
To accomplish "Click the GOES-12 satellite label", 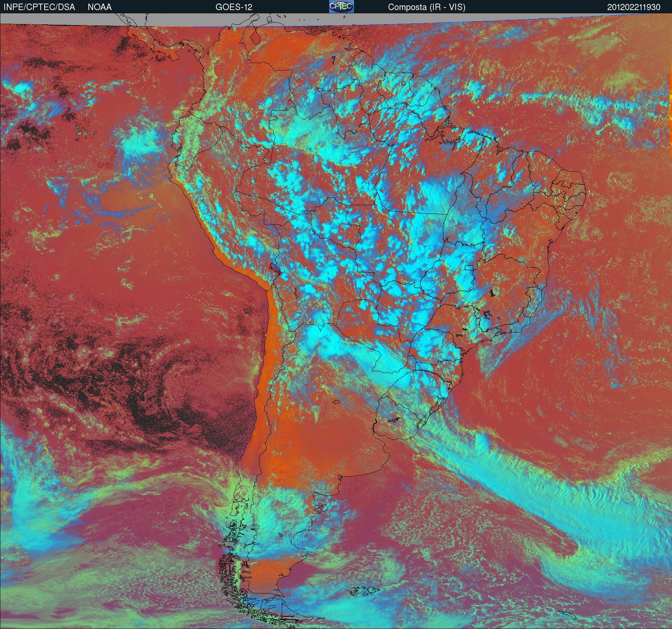I will pyautogui.click(x=234, y=7).
